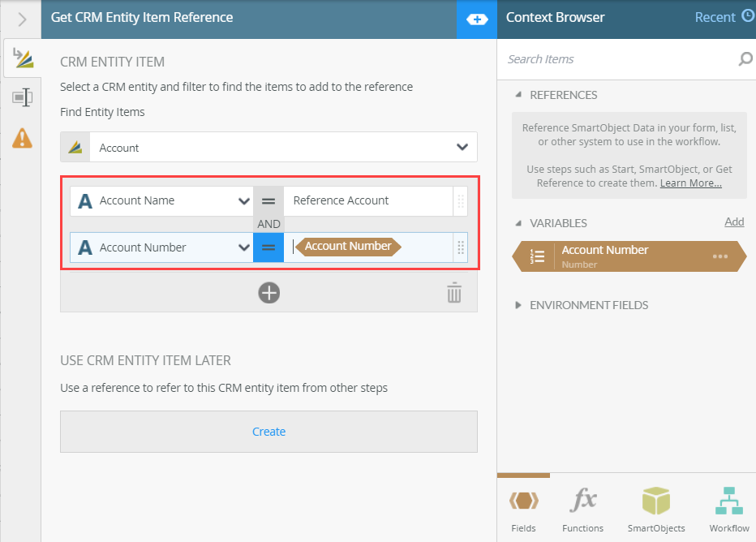The image size is (756, 542).
Task: Open the properties tab icon in sidebar
Action: point(22,98)
